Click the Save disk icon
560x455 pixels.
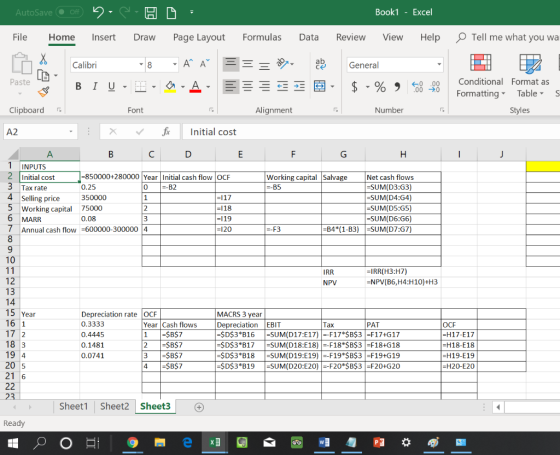(151, 12)
